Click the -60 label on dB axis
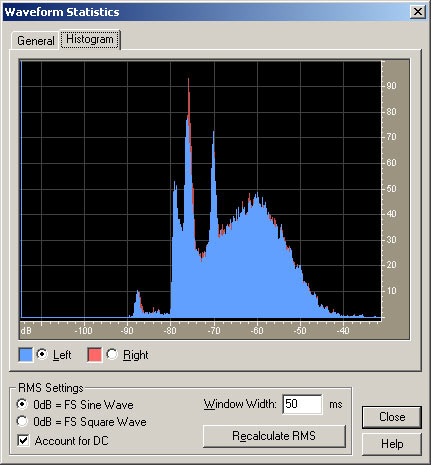This screenshot has width=431, height=465. point(257,331)
